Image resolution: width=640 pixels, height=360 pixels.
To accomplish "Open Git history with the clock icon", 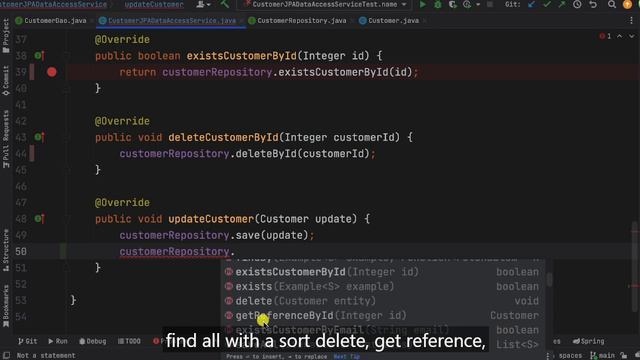I will click(577, 4).
